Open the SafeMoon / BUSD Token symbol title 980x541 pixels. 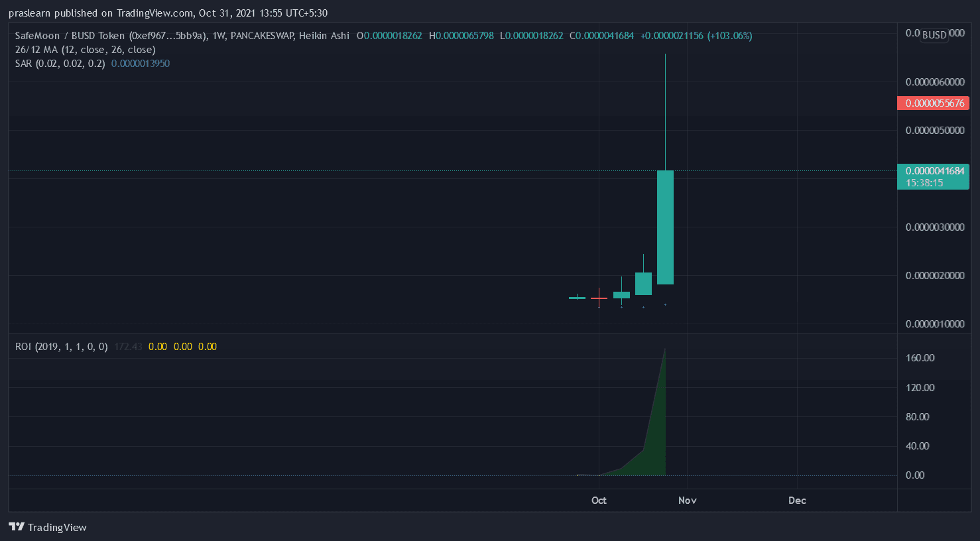click(x=71, y=36)
